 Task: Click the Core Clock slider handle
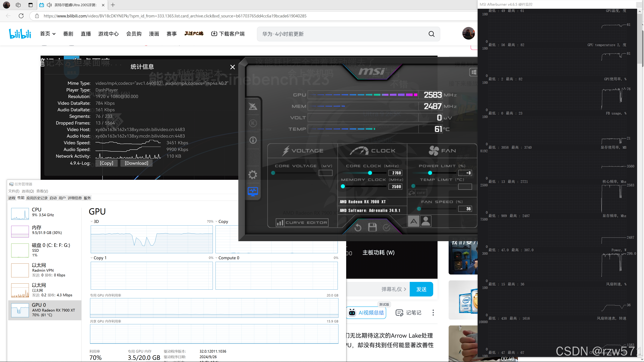(370, 173)
